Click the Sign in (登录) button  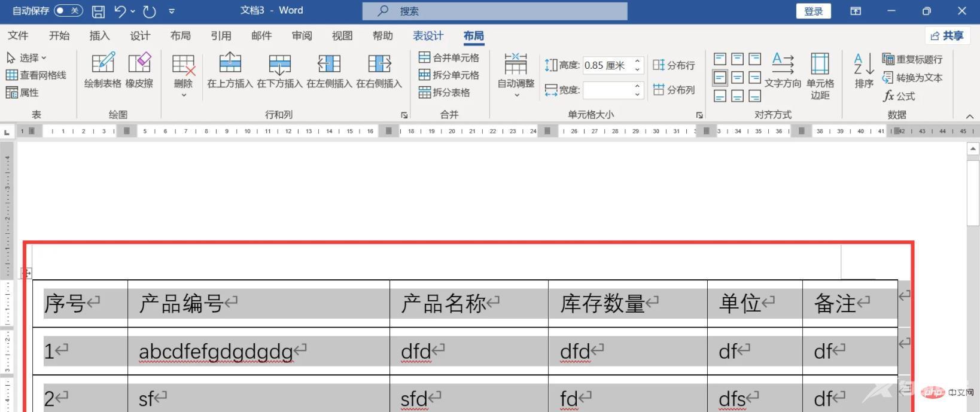(x=813, y=11)
